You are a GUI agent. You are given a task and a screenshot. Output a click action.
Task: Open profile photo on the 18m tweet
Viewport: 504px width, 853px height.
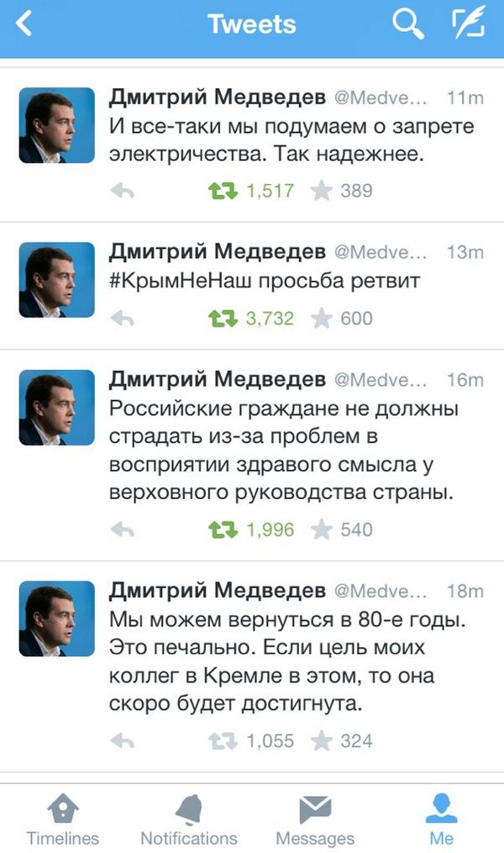(x=57, y=619)
